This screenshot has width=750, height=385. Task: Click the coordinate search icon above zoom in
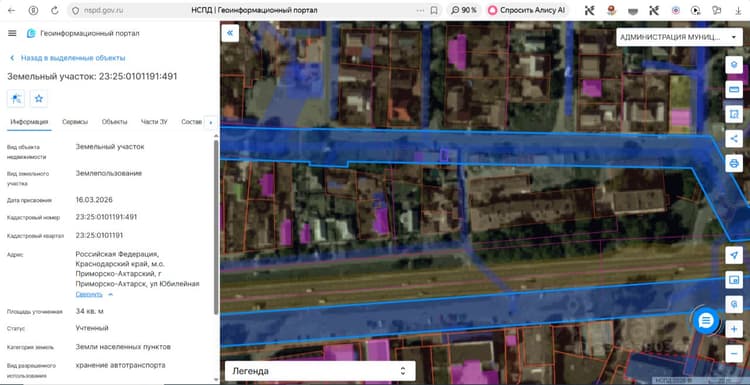click(x=734, y=304)
